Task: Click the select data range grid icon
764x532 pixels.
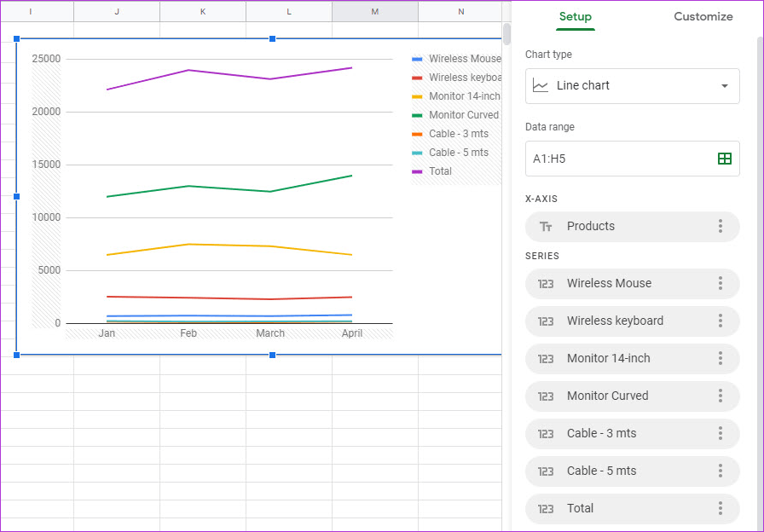Action: click(x=724, y=159)
